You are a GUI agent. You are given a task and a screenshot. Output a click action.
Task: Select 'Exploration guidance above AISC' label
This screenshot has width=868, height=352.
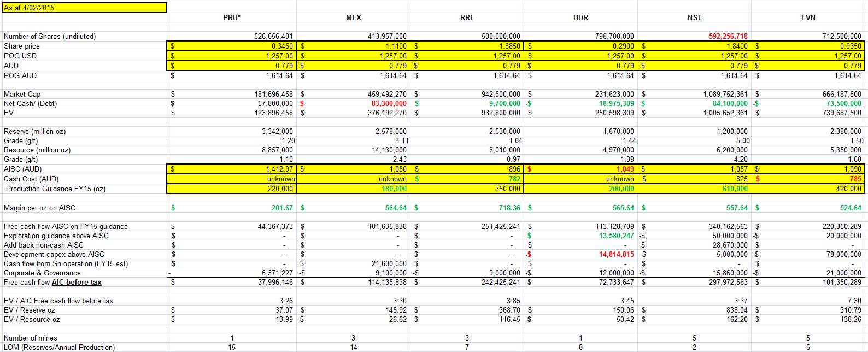point(56,236)
